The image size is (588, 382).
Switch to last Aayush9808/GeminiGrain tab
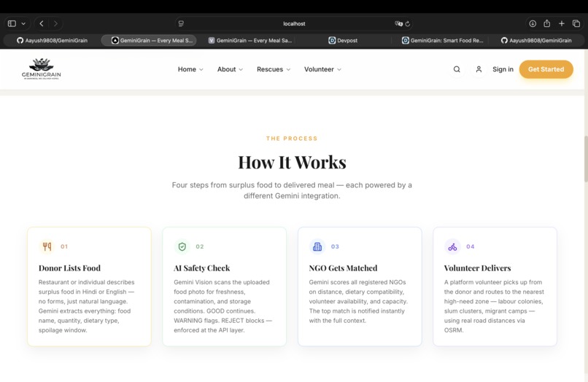(x=536, y=41)
